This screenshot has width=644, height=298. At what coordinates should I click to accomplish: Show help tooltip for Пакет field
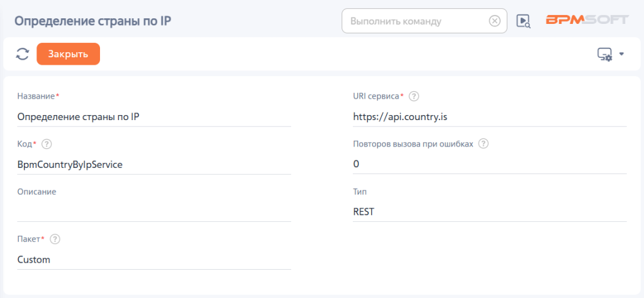click(x=55, y=239)
